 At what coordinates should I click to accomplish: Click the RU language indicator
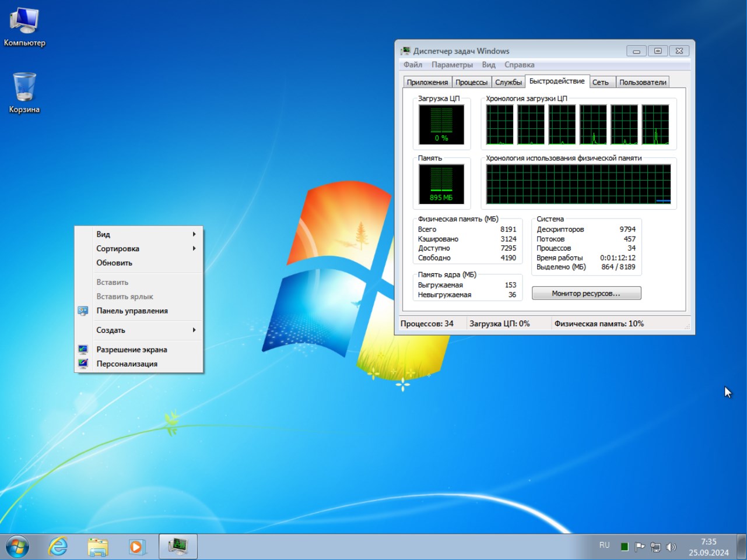click(604, 545)
